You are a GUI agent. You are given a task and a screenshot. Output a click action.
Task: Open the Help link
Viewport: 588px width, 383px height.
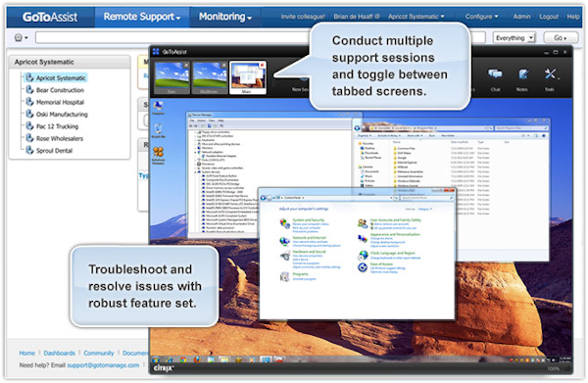pos(573,17)
